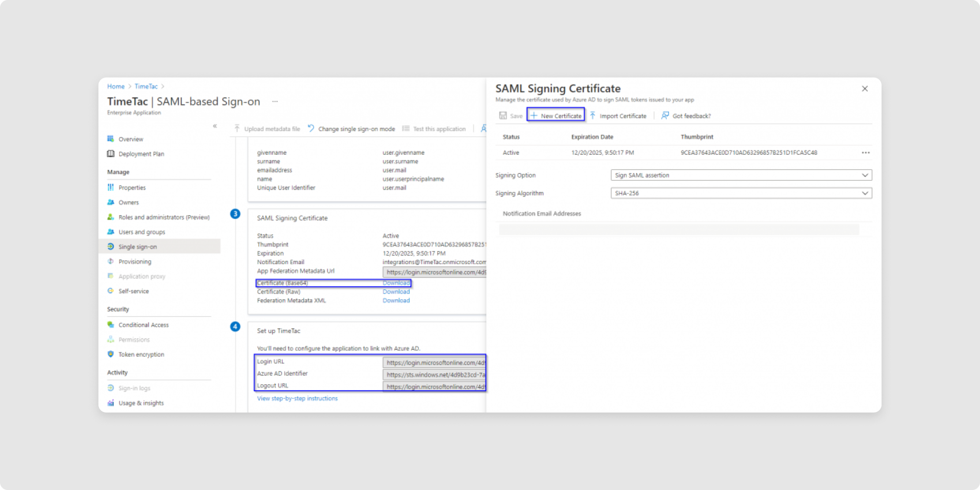Download the Certificate (Base64)
This screenshot has width=980, height=490.
(x=396, y=283)
